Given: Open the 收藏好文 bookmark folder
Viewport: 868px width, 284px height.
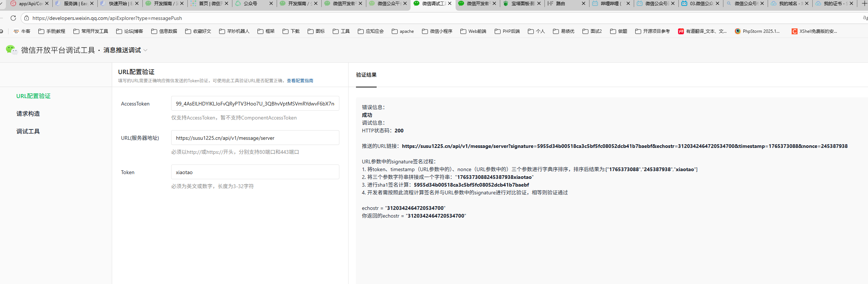Looking at the screenshot, I should click(198, 31).
